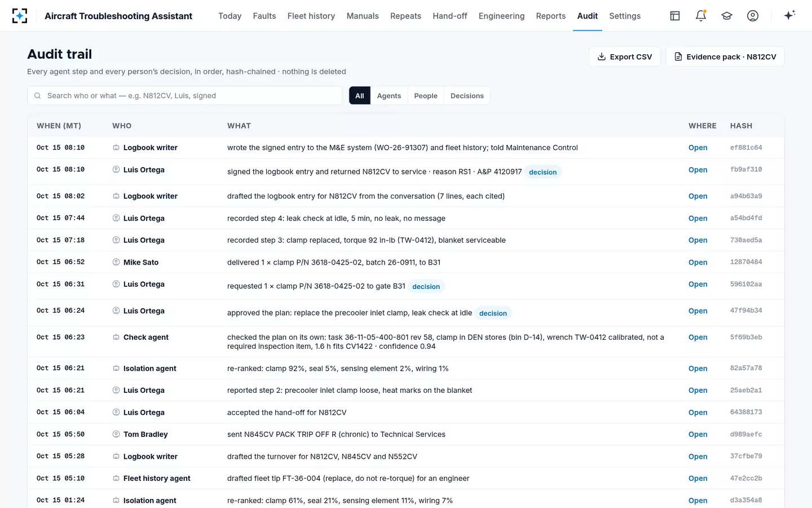Open the training graduation cap icon
Viewport: 812px width, 508px height.
click(727, 16)
